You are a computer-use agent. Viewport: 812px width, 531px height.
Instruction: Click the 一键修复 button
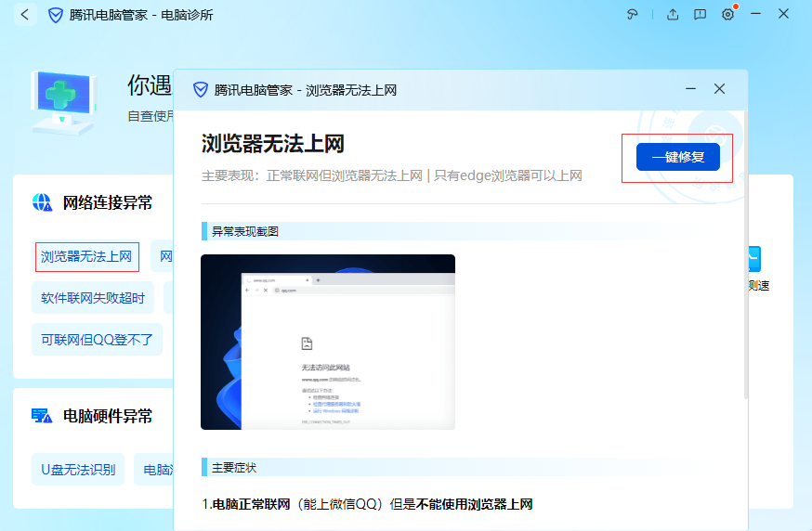click(678, 157)
